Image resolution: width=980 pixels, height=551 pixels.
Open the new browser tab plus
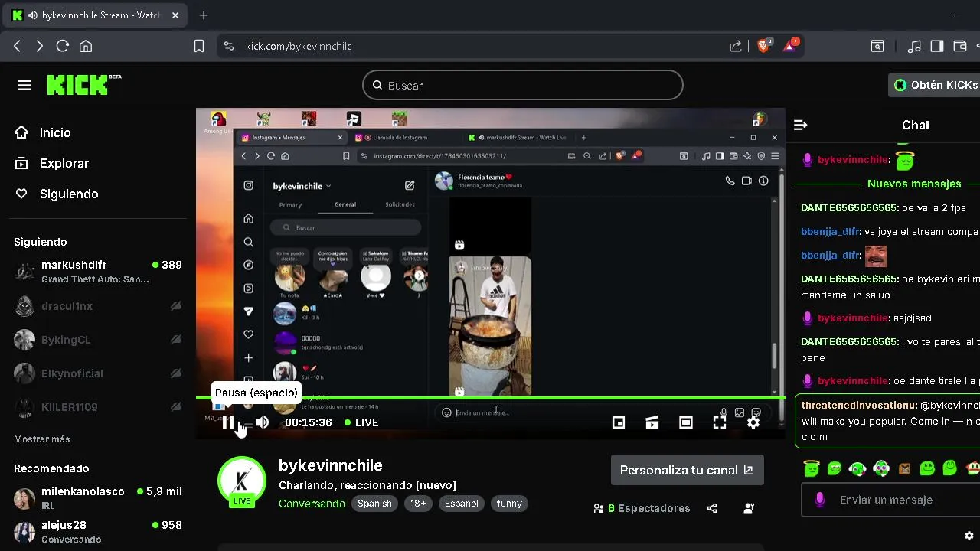coord(203,15)
